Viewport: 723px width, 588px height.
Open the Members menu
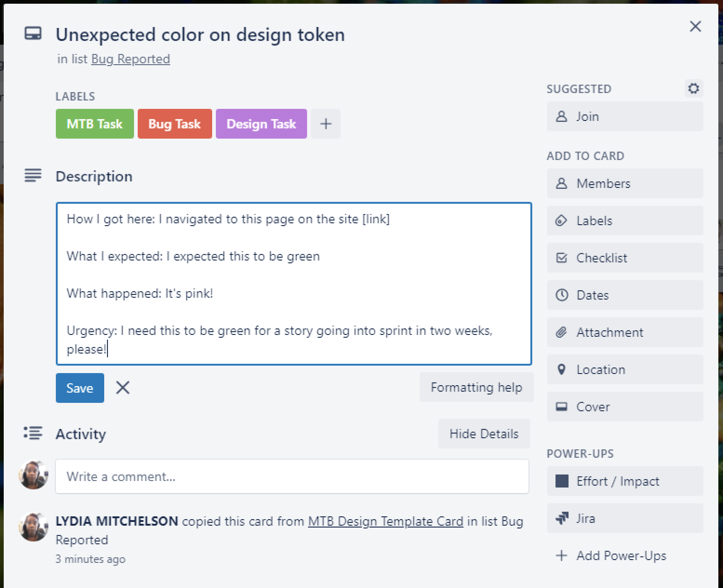click(x=624, y=183)
